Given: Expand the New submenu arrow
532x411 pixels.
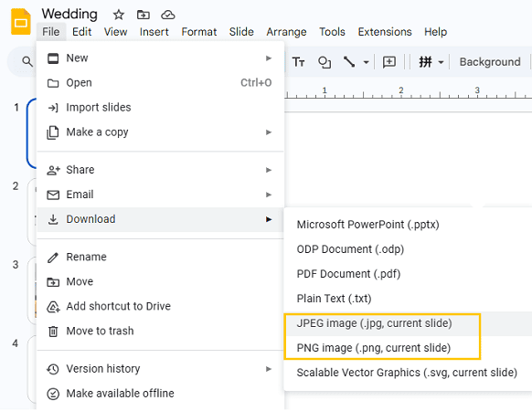Looking at the screenshot, I should (269, 58).
